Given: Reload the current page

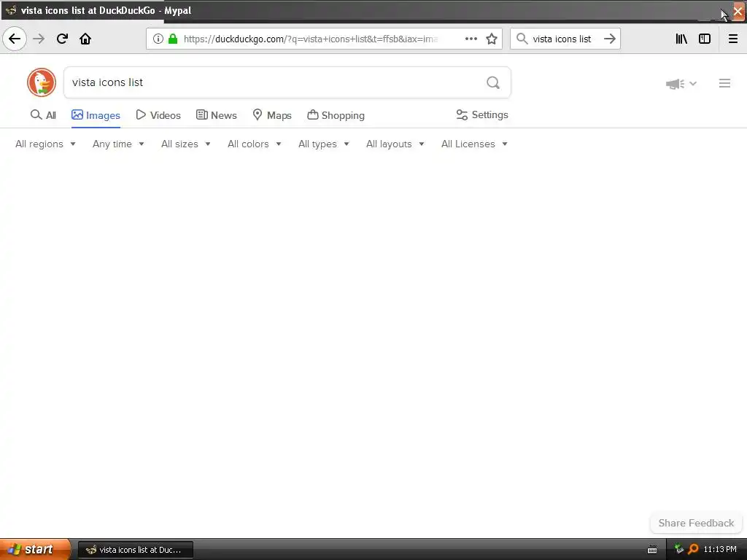Looking at the screenshot, I should pyautogui.click(x=62, y=39).
